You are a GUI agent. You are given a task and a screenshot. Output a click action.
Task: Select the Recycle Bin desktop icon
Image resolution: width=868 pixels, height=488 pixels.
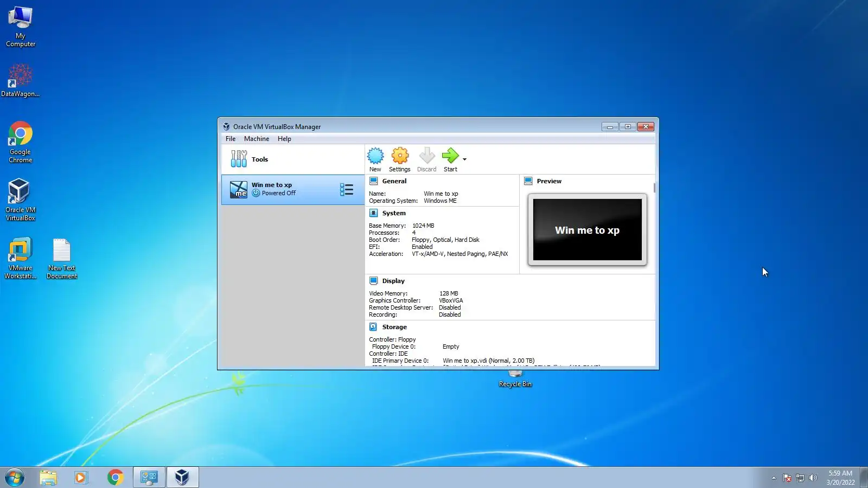click(x=515, y=379)
